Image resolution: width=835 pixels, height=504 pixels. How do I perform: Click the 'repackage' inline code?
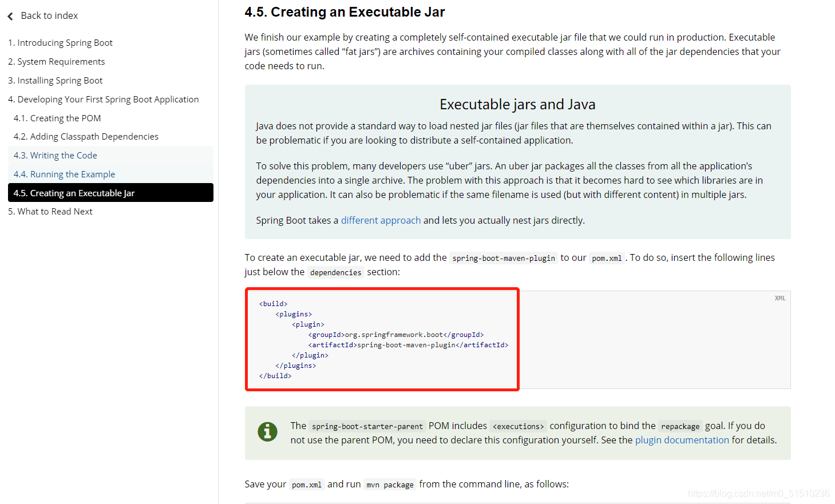680,426
